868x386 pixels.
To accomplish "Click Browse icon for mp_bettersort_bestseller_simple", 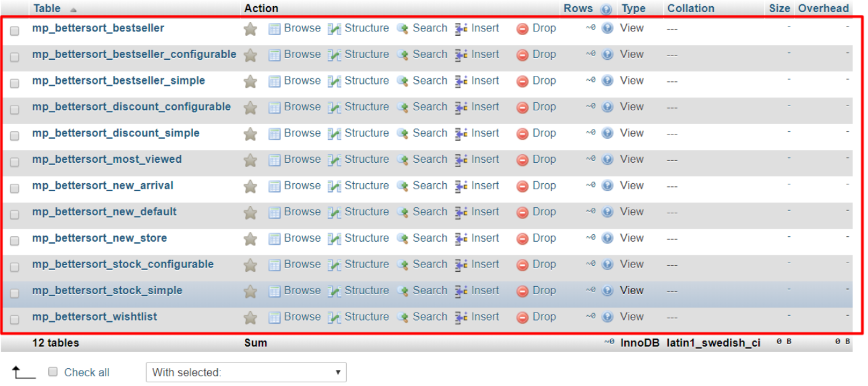I will (275, 81).
